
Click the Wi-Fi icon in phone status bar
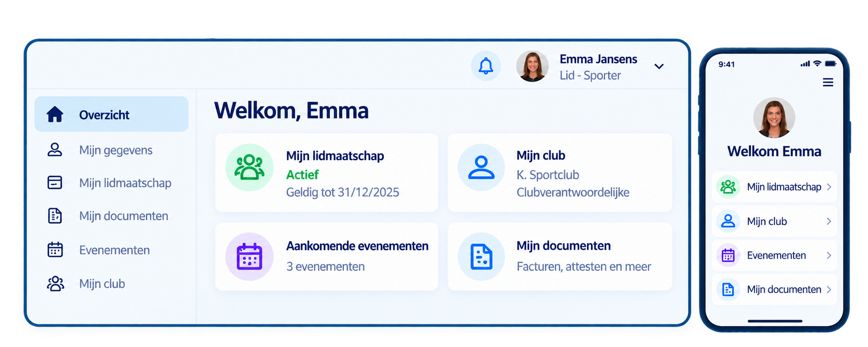click(x=817, y=63)
